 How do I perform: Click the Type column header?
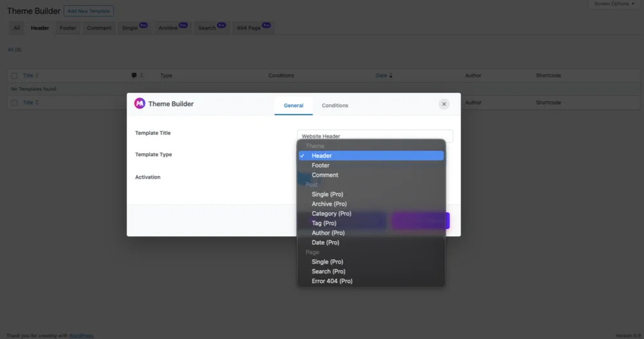click(166, 75)
